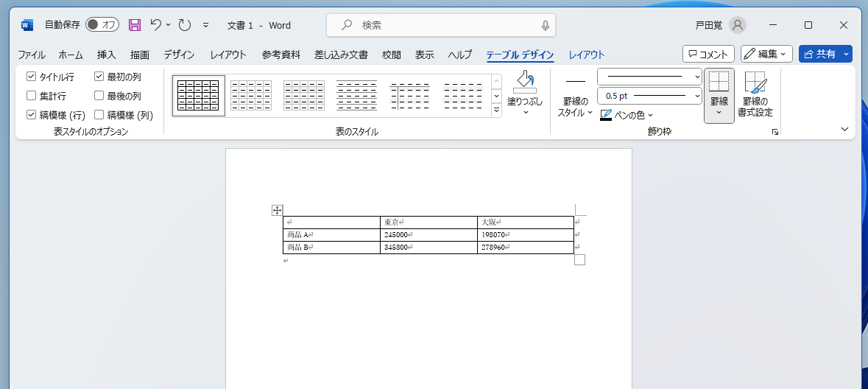Screen dimensions: 868x389
Task: Toggle the 自動保存 autosave switch
Action: (102, 25)
